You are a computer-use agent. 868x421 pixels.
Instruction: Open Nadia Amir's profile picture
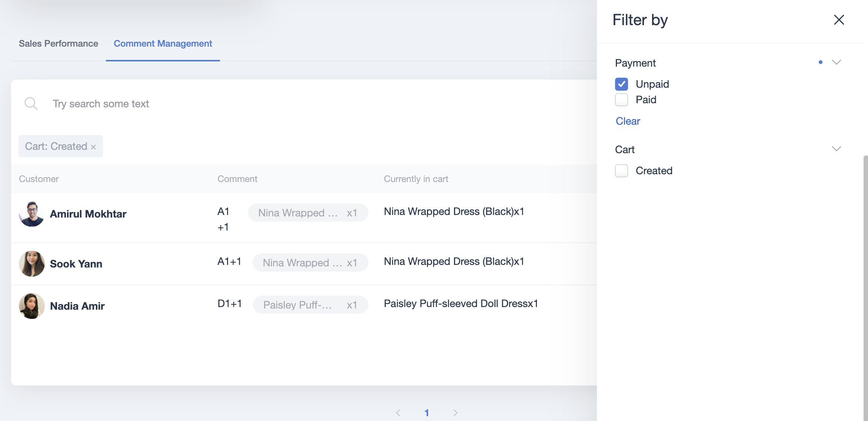[x=32, y=306]
